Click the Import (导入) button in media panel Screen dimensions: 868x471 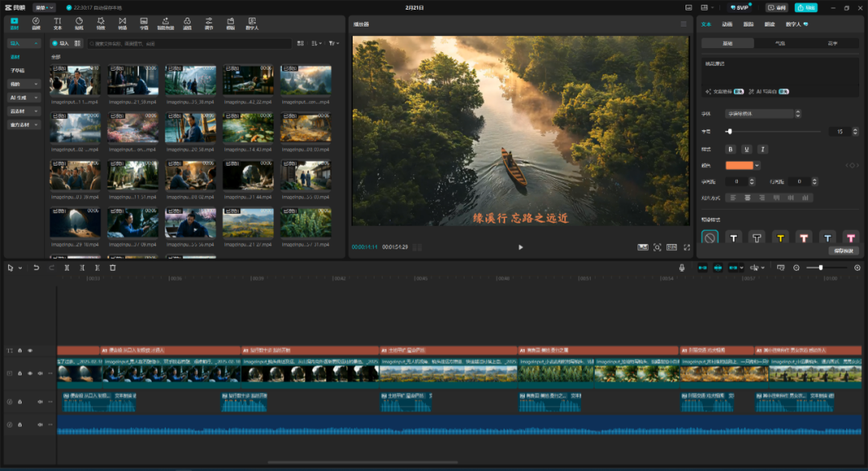click(x=60, y=43)
